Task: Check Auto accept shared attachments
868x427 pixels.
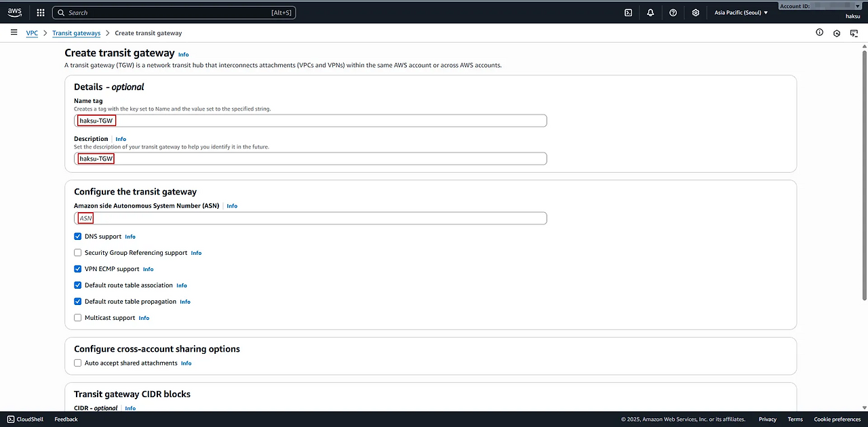Action: (x=78, y=363)
